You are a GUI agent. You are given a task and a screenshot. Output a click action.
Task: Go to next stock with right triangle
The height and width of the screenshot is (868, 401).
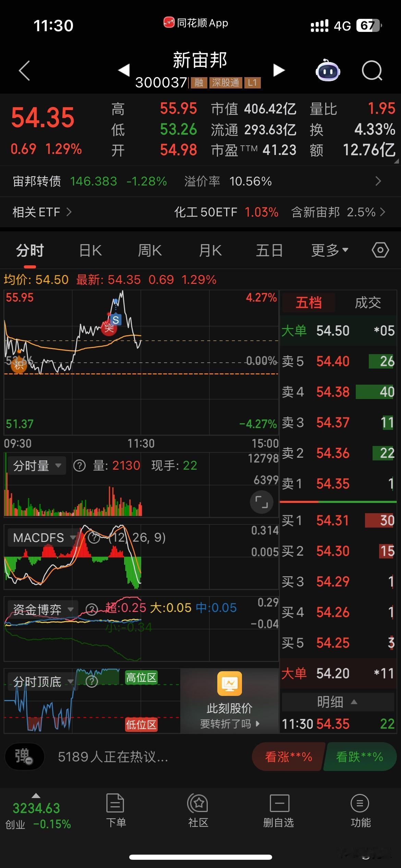pyautogui.click(x=279, y=70)
